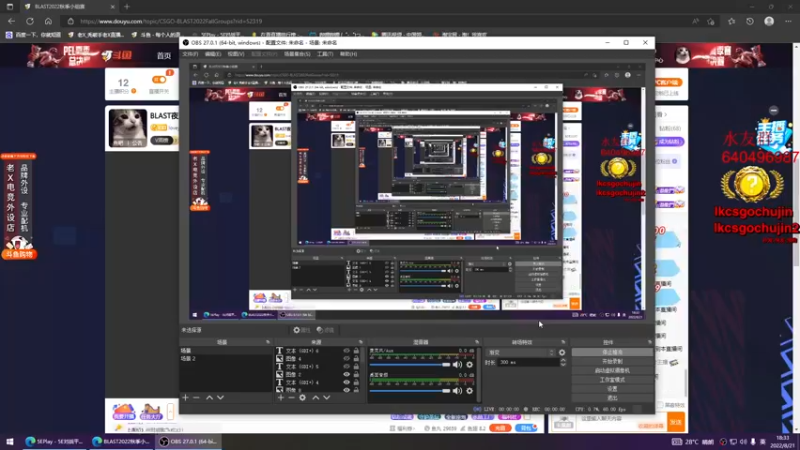
Task: Toggle visibility of 文本 (GDI+) 5 source
Action: 346,366
